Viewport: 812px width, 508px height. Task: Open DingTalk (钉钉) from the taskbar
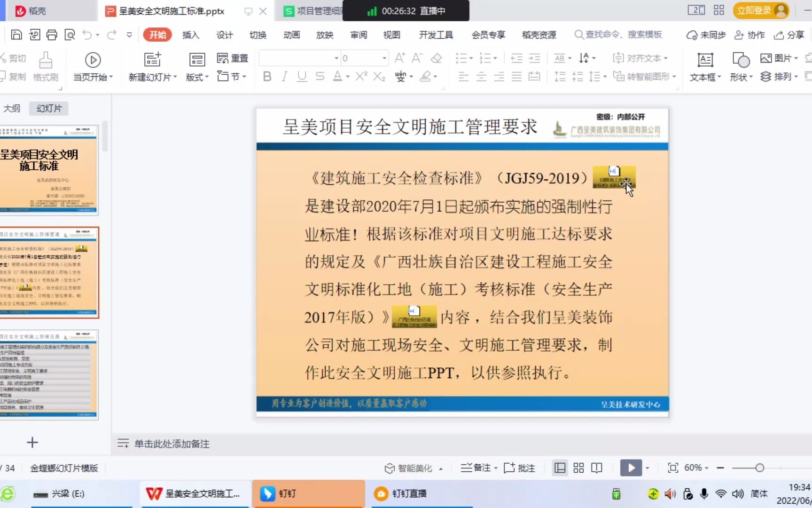point(309,493)
